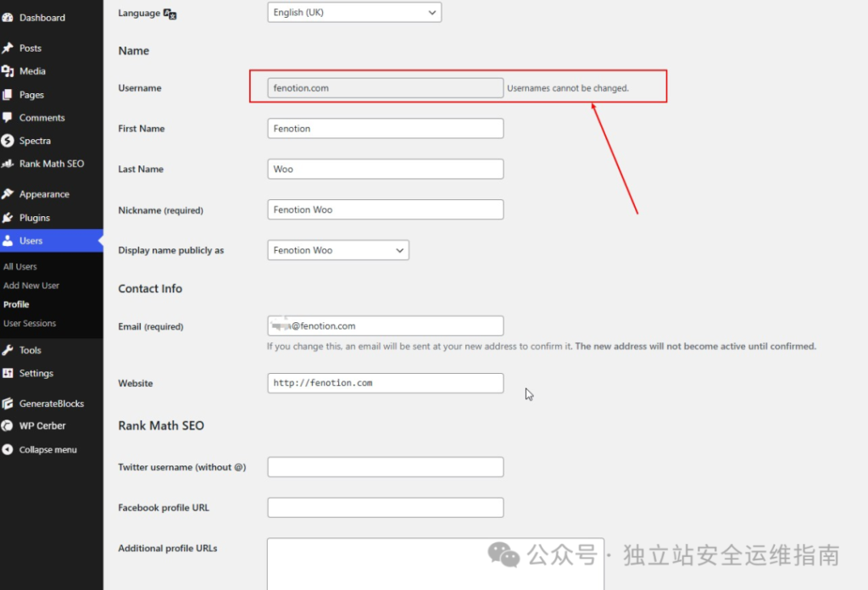The image size is (868, 590).
Task: Click the Posts pushpin icon
Action: [8, 48]
